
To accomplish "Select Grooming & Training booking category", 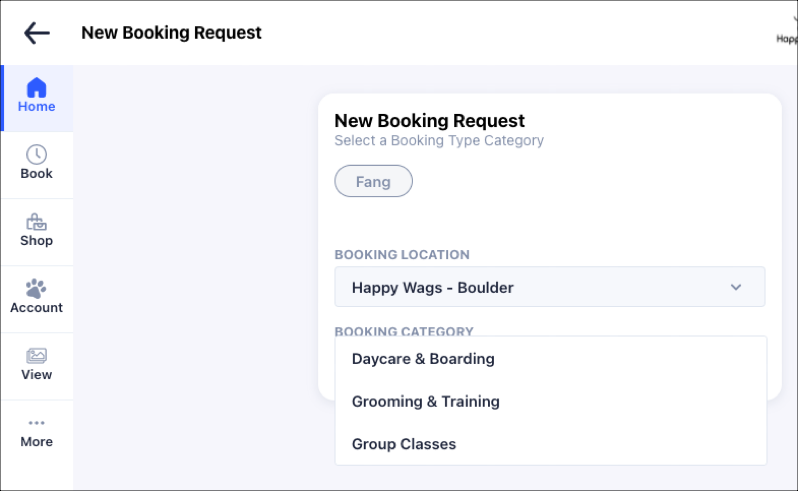I will pos(425,401).
